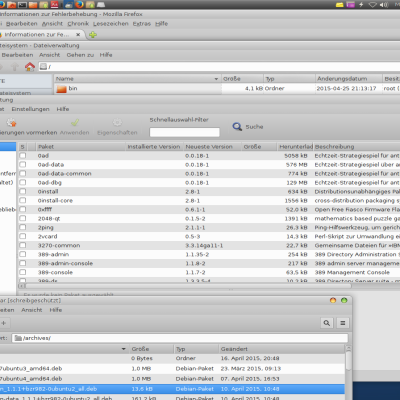400x400 pixels.
Task: Click in the Schnellauswahl-Filter input field
Action: pyautogui.click(x=184, y=132)
